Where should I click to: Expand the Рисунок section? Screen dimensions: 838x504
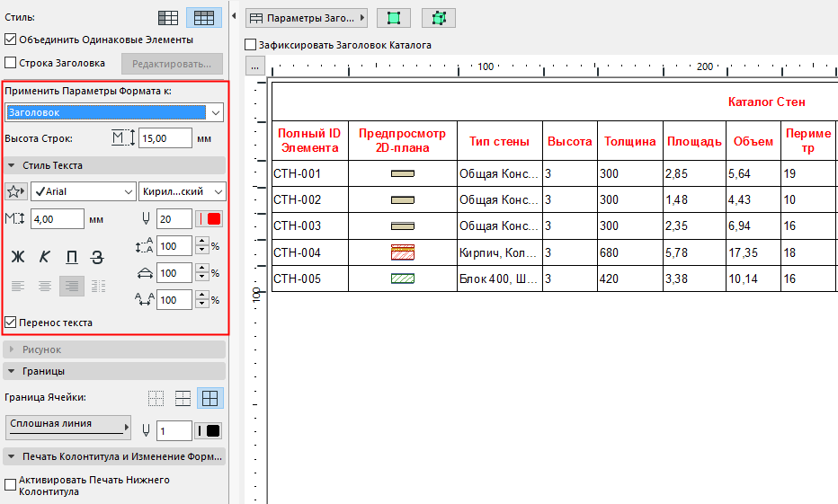tap(114, 349)
